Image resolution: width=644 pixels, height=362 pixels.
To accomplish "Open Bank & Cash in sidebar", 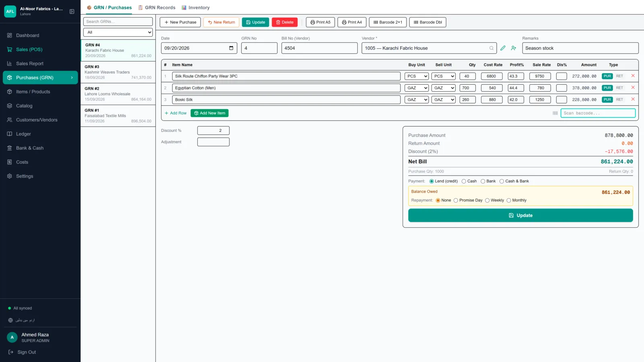I will click(40, 148).
